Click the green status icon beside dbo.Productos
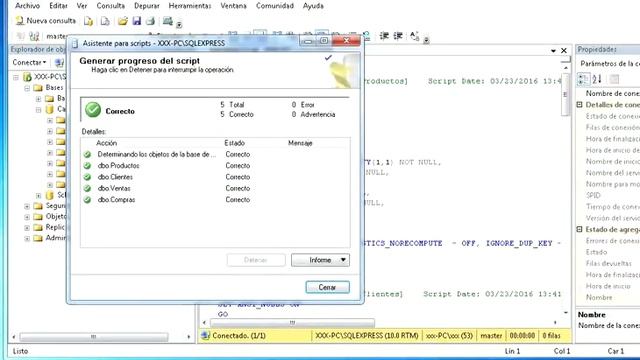 point(87,166)
